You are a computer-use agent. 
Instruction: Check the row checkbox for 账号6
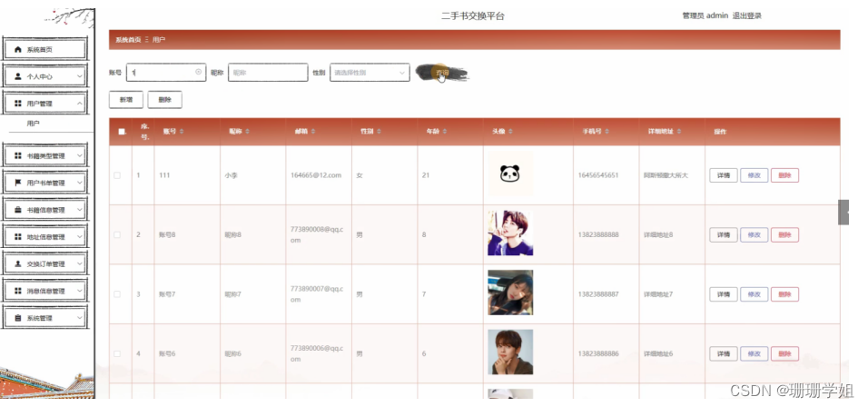tap(117, 353)
